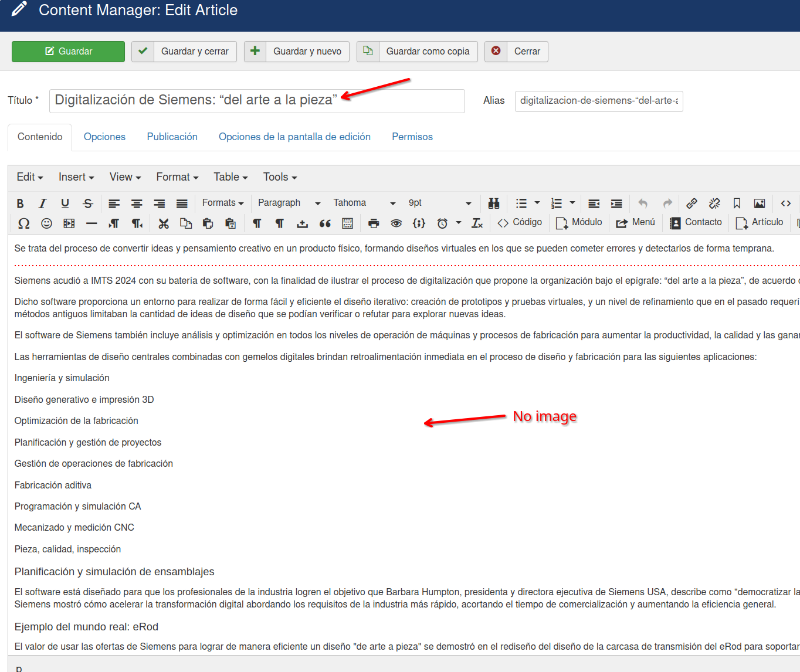The width and height of the screenshot is (800, 672).
Task: Click the green Guardar button
Action: click(68, 52)
